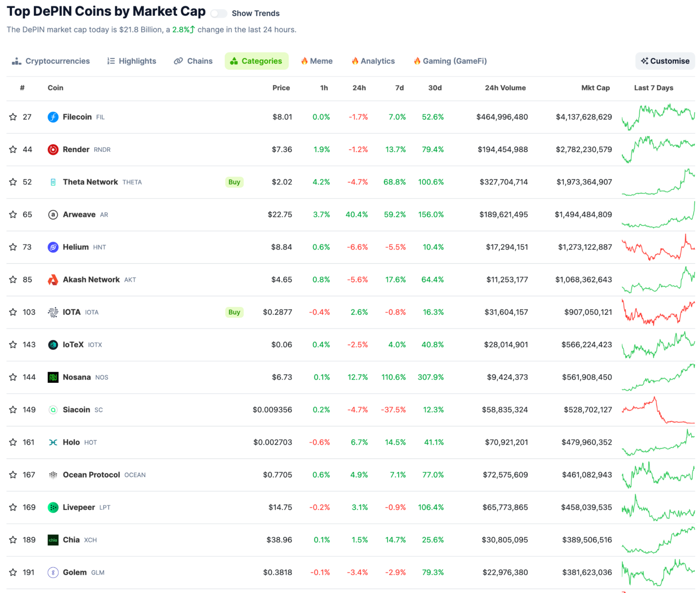This screenshot has width=700, height=593.
Task: Click the IOTA coin logo
Action: [x=53, y=312]
